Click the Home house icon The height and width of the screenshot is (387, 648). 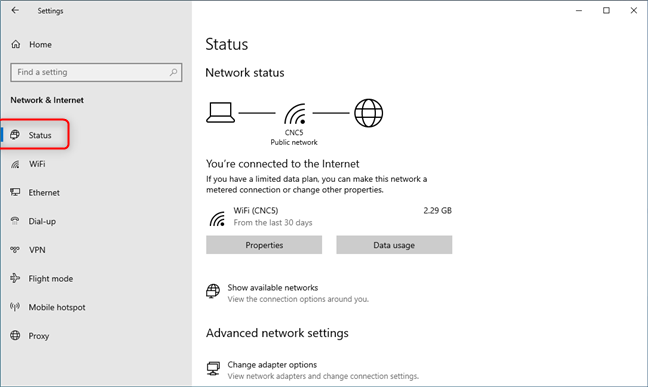[16, 44]
